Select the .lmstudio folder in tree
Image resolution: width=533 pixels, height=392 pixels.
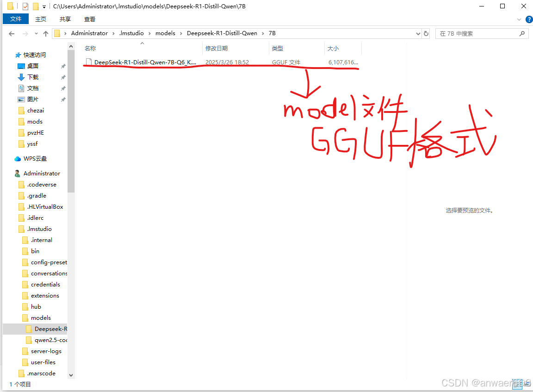[x=39, y=229]
